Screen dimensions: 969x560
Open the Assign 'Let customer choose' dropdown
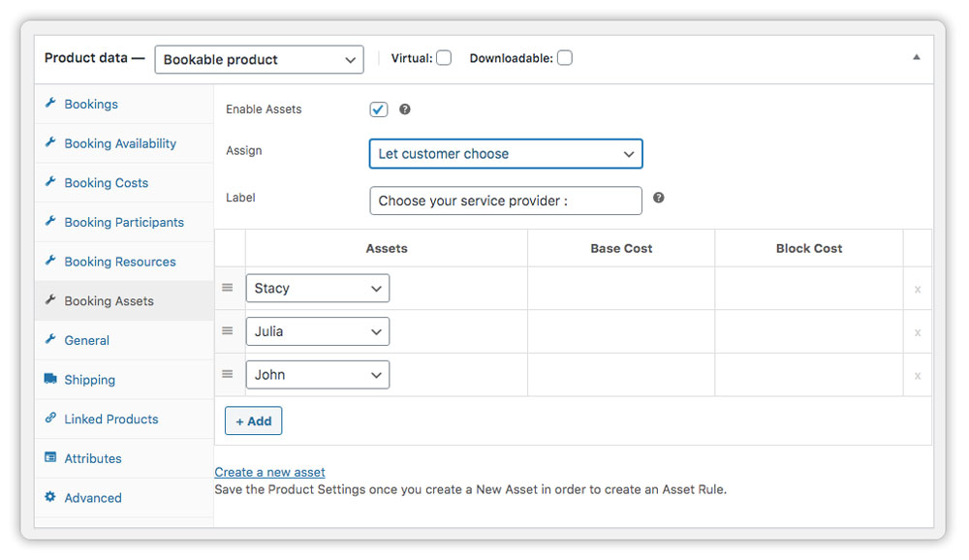pos(506,154)
